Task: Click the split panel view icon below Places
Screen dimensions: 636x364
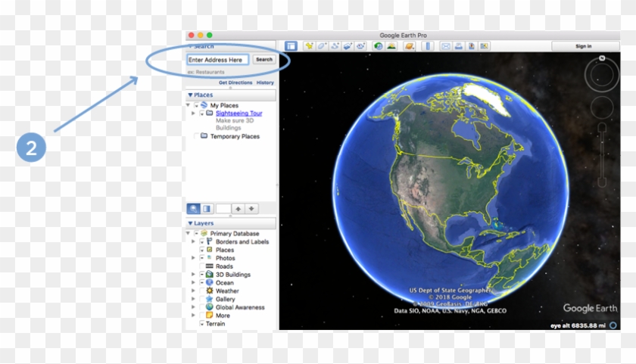Action: tap(207, 209)
